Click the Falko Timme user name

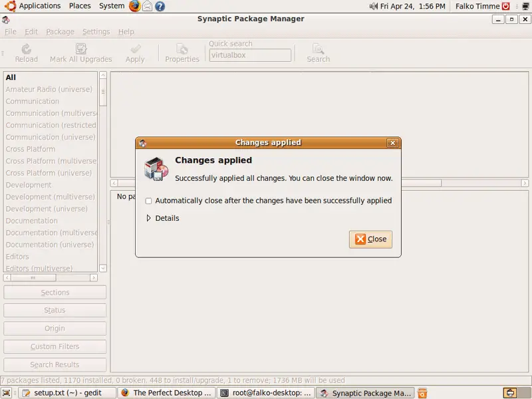477,6
